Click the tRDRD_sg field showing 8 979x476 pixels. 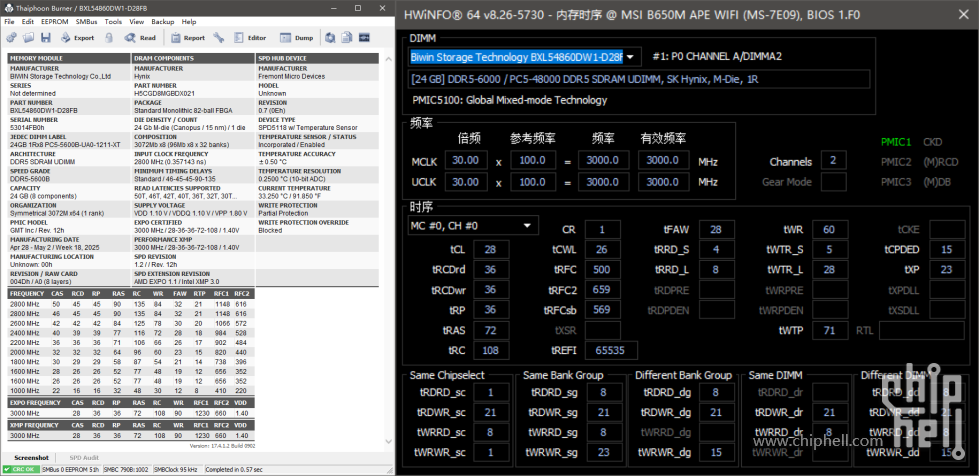pyautogui.click(x=604, y=392)
